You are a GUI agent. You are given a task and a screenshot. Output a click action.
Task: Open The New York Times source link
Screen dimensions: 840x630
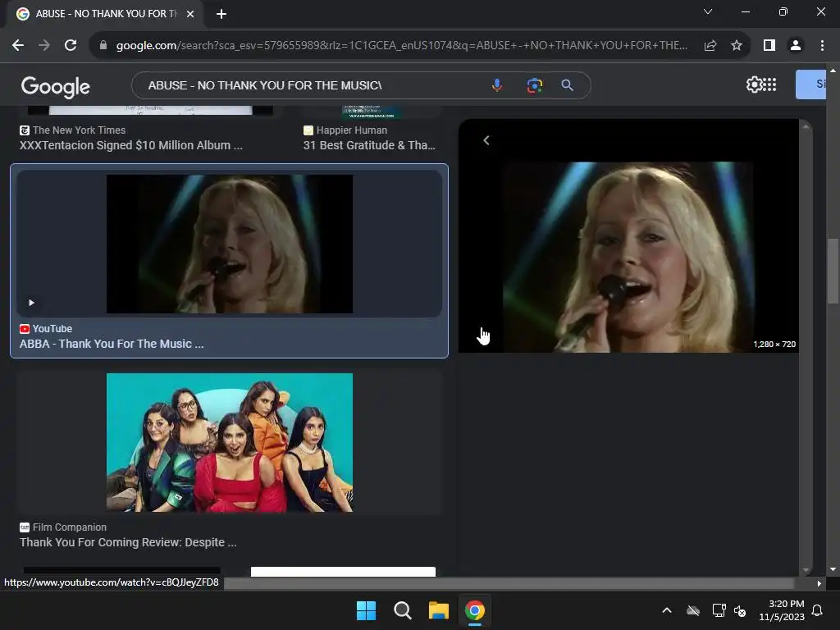79,130
